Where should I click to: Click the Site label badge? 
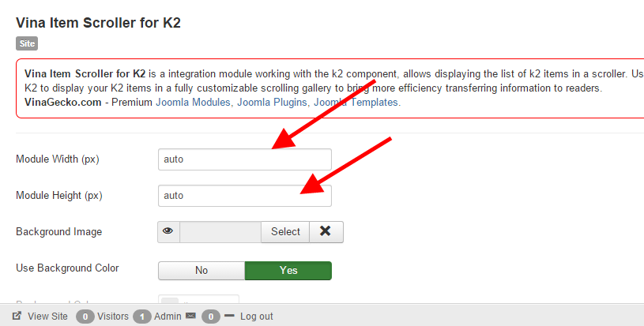[27, 44]
